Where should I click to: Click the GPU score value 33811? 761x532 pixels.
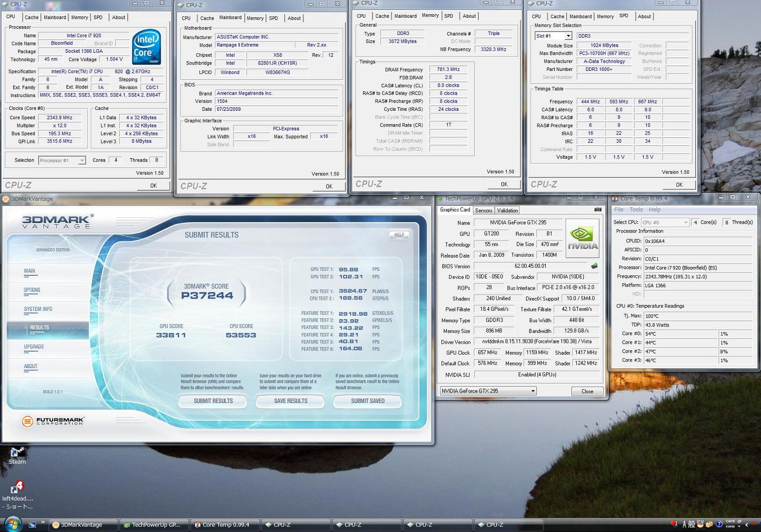171,335
